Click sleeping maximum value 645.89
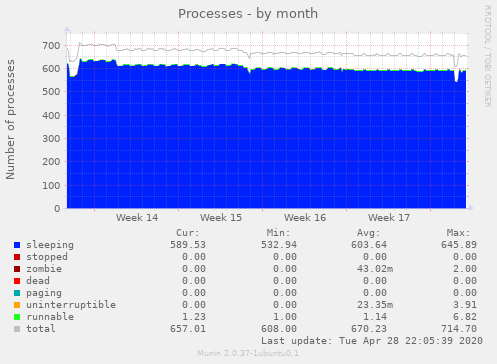Viewport: 497px width, 364px height. coord(459,245)
